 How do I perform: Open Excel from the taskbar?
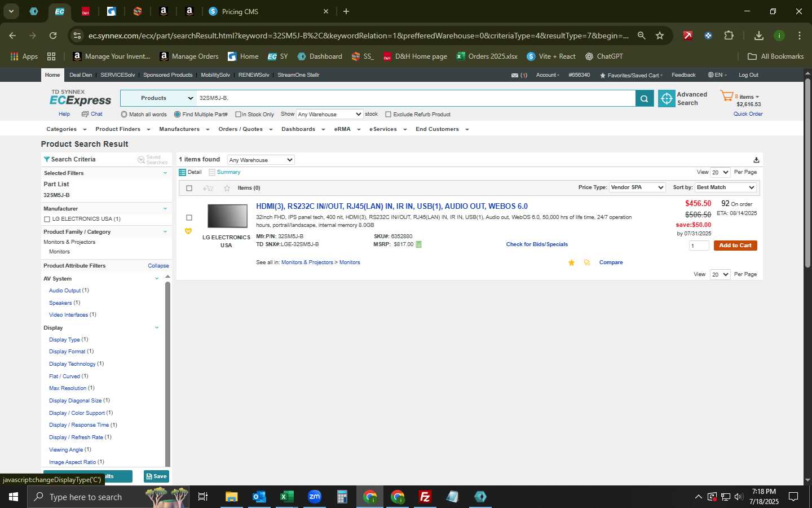point(287,497)
